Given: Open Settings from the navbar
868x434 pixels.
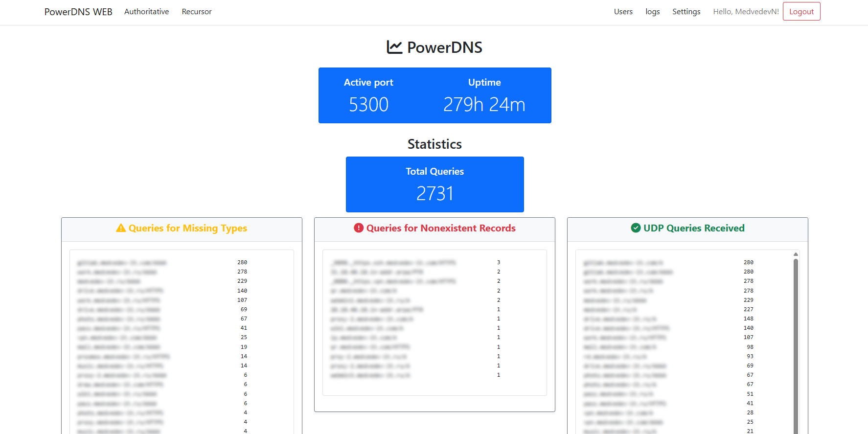Looking at the screenshot, I should click(x=686, y=12).
